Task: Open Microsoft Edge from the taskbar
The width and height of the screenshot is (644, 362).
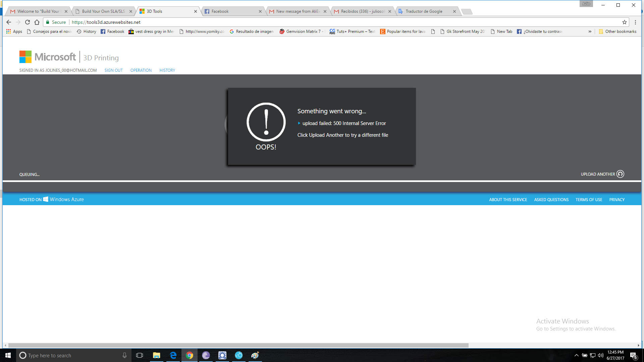Action: [173, 355]
